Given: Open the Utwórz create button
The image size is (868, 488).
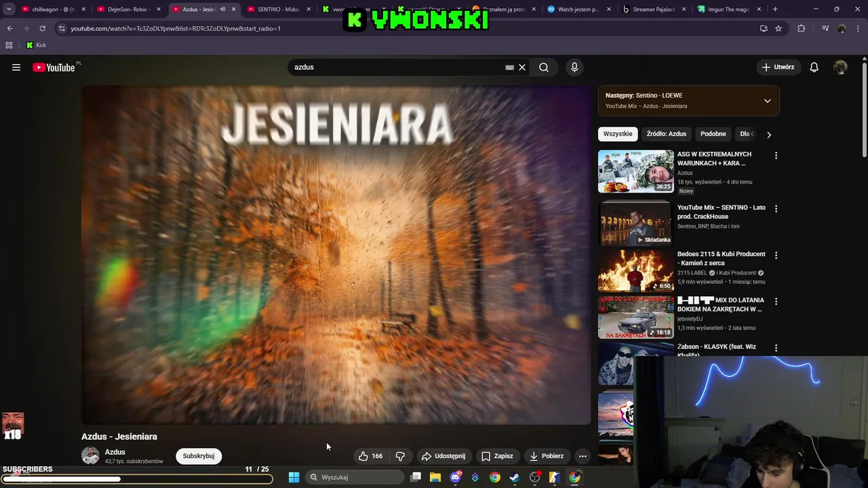Looking at the screenshot, I should 778,67.
